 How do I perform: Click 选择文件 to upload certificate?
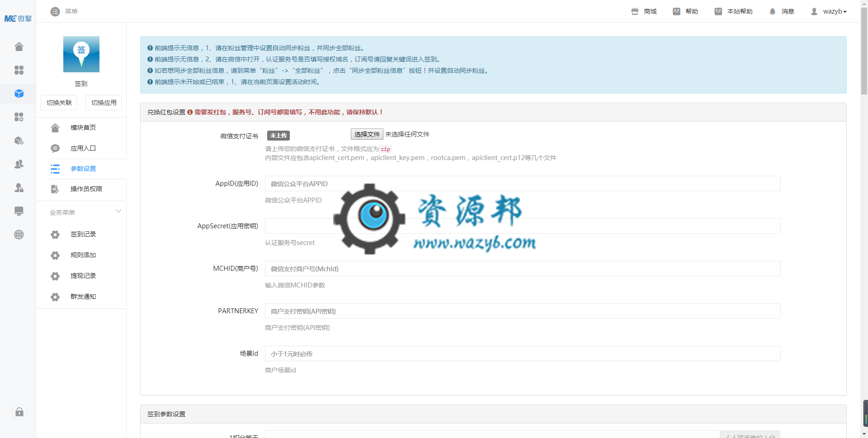(367, 134)
